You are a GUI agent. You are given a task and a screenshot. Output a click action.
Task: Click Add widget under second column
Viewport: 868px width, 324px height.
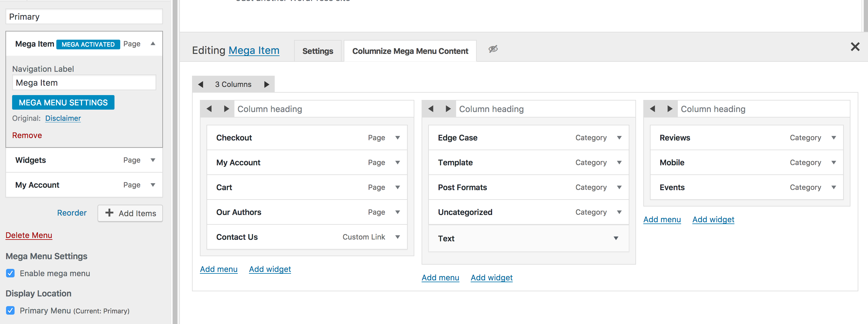tap(492, 278)
